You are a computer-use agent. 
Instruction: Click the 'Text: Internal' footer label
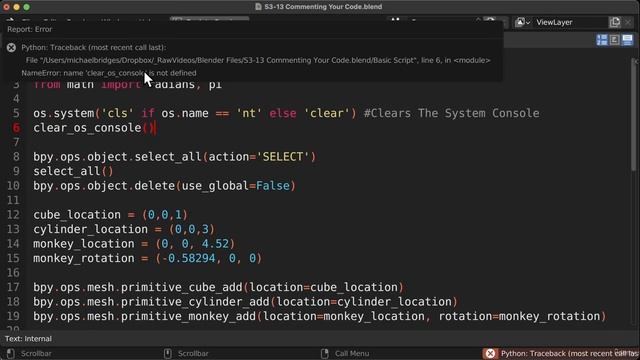(28, 339)
